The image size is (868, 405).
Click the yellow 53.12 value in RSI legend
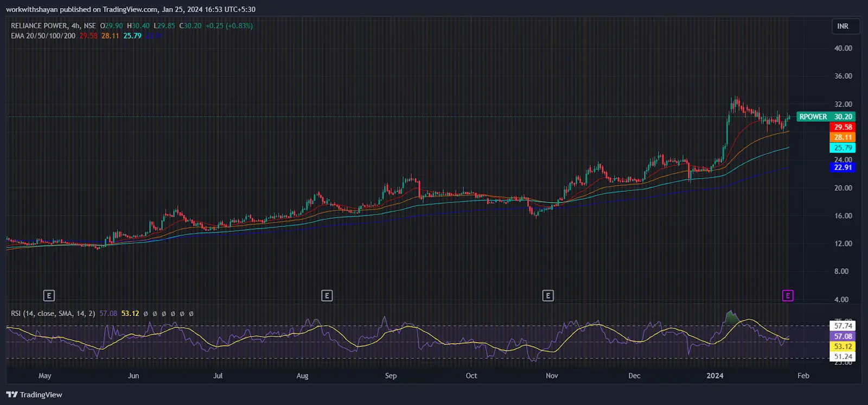tap(130, 313)
